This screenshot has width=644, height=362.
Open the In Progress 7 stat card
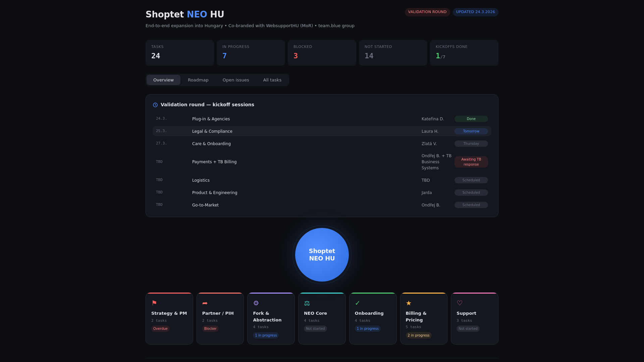251,53
